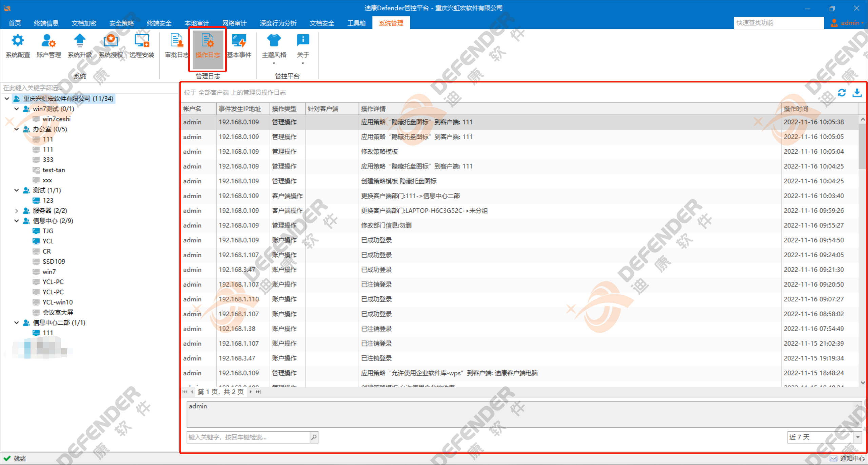Open the 终端信息 tab

pyautogui.click(x=46, y=23)
